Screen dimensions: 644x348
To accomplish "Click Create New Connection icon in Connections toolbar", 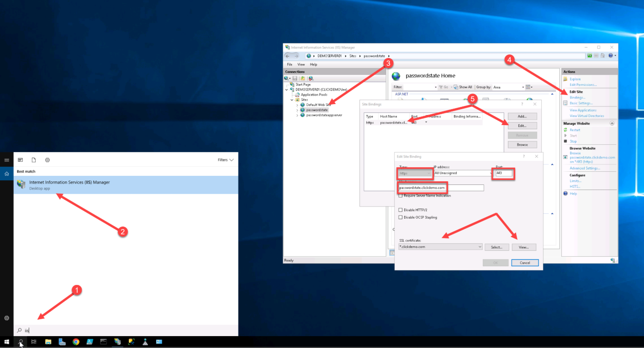I will coord(287,79).
